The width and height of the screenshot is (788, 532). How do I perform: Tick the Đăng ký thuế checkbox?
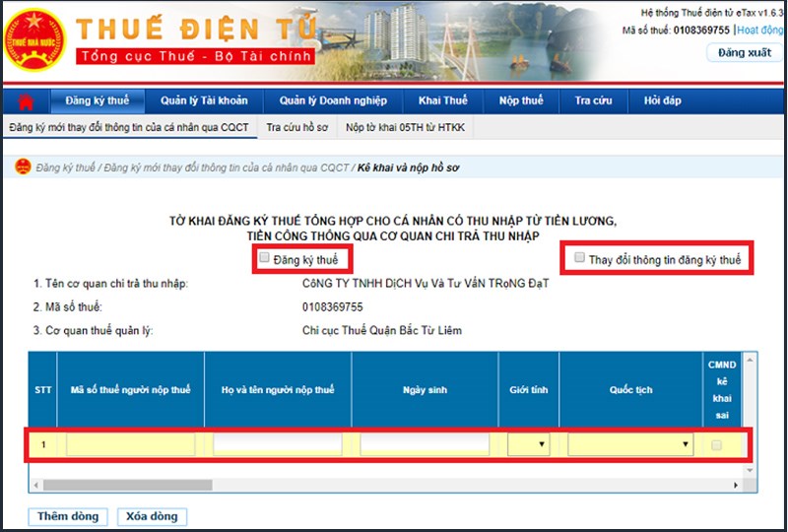pos(264,258)
